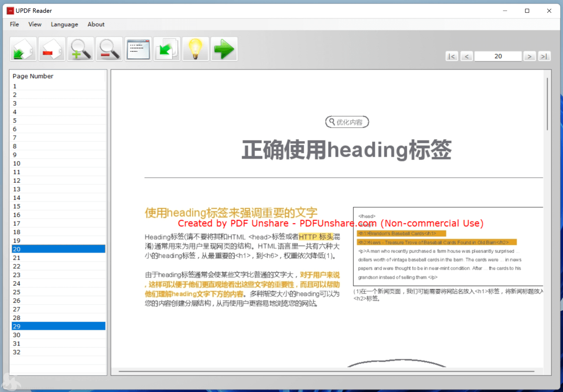
Task: Select page 5 in the page list
Action: (x=58, y=120)
